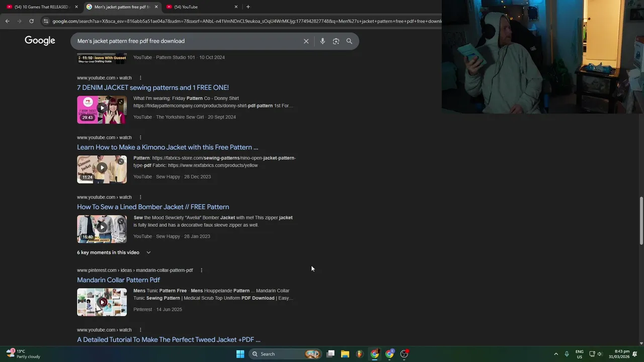Play the Bomber Jacket video thumbnail
The image size is (644, 362).
(x=102, y=229)
